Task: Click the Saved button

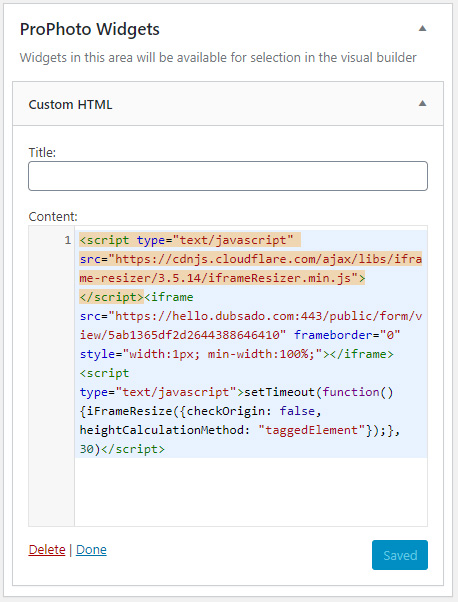Action: tap(400, 555)
